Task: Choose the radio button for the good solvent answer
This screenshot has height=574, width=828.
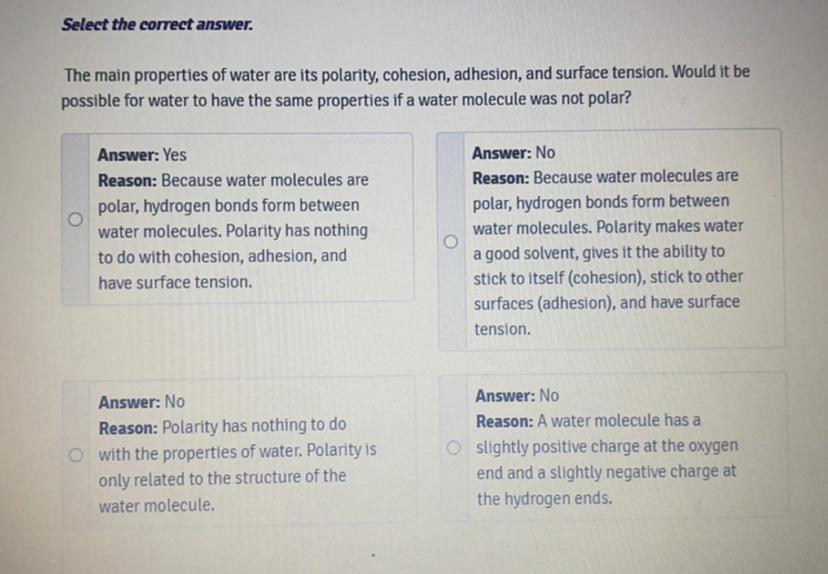Action: click(x=451, y=241)
